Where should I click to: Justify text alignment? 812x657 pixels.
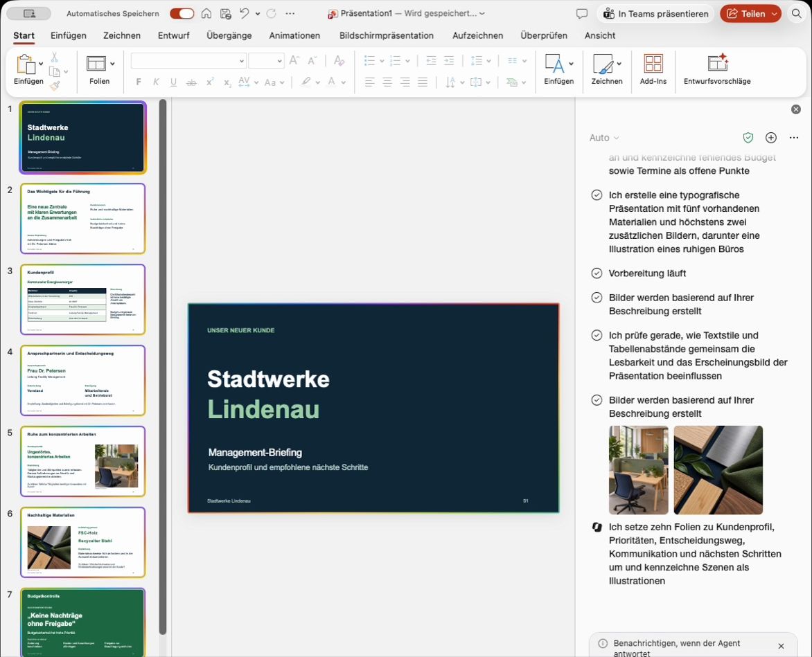[423, 82]
